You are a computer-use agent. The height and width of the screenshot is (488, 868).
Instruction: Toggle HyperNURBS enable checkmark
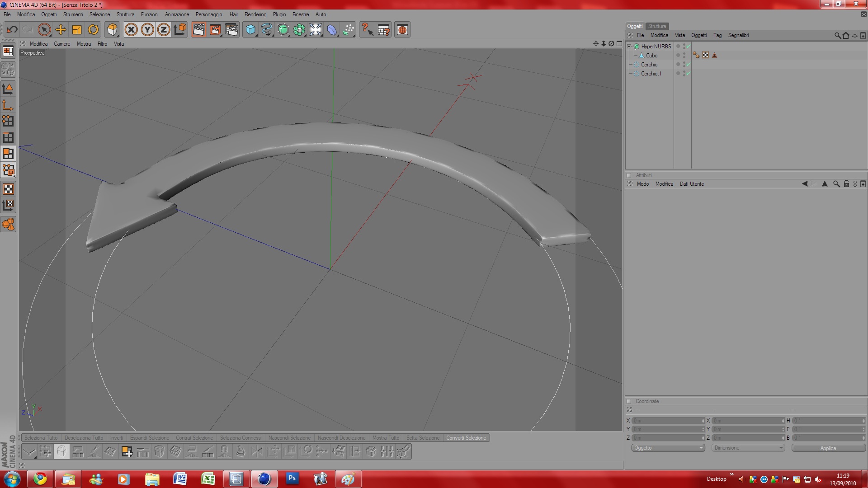(688, 46)
